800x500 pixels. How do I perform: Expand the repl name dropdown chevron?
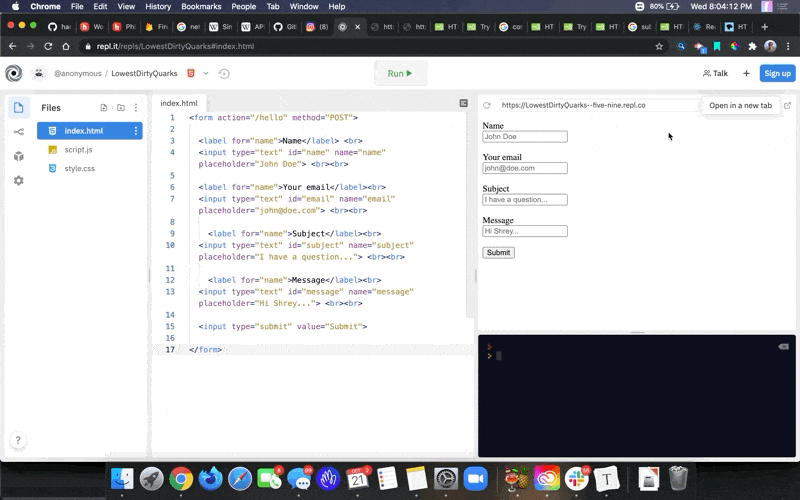[206, 73]
